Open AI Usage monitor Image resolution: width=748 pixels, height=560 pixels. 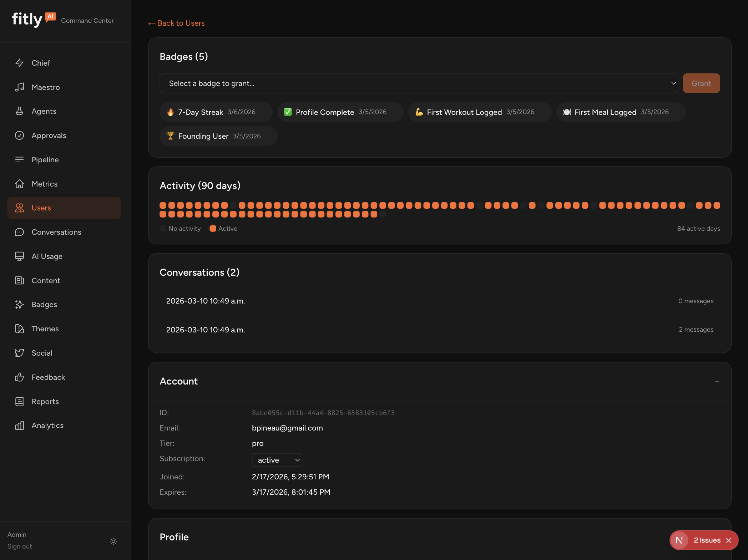tap(47, 256)
